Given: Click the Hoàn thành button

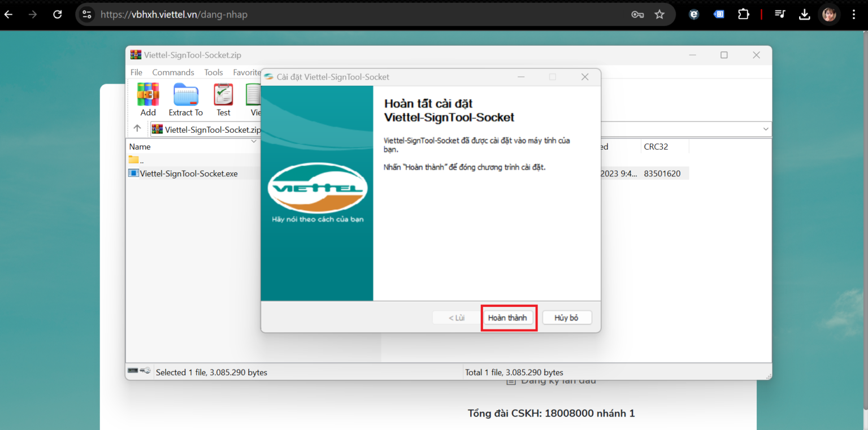Looking at the screenshot, I should pyautogui.click(x=507, y=318).
